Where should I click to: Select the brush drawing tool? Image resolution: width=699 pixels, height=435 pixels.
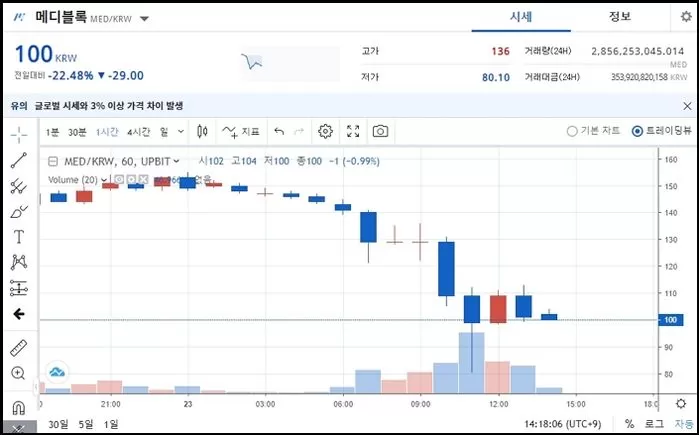click(19, 212)
